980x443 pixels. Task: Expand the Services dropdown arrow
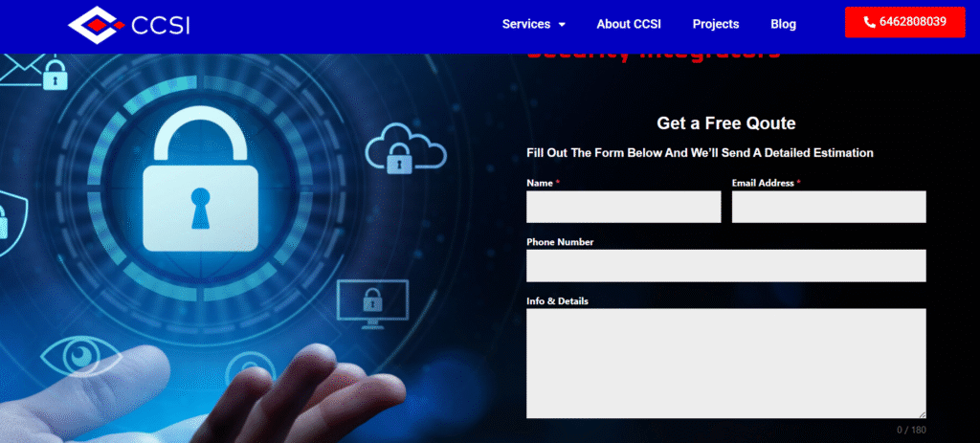(562, 25)
